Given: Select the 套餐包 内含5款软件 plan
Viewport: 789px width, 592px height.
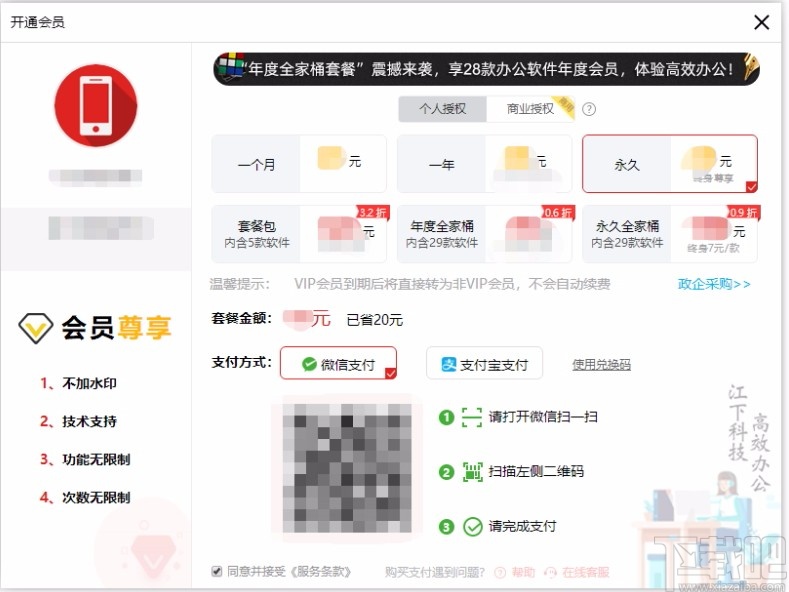Looking at the screenshot, I should click(x=299, y=234).
